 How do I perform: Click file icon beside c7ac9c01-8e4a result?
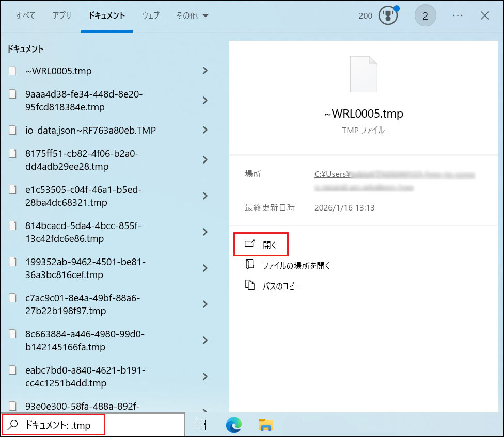pyautogui.click(x=12, y=298)
